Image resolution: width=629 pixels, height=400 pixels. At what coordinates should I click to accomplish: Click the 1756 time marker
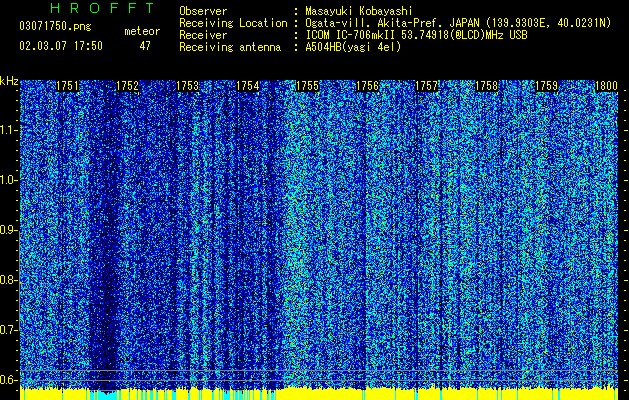click(x=367, y=86)
